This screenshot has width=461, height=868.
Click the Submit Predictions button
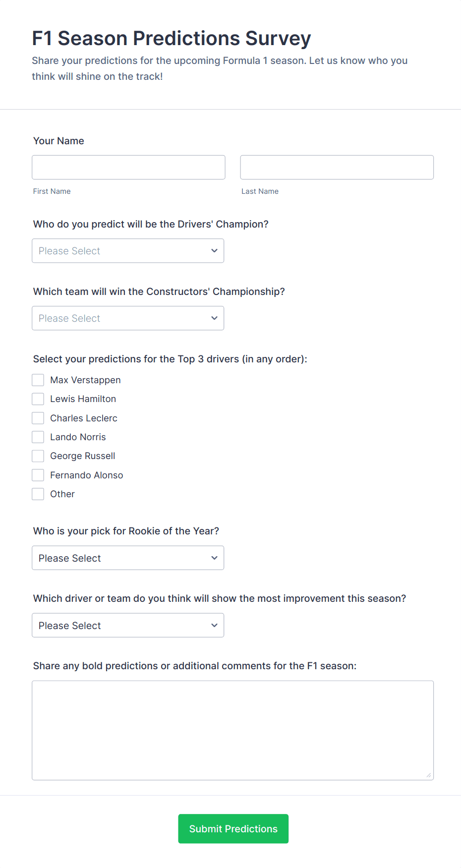pyautogui.click(x=233, y=829)
